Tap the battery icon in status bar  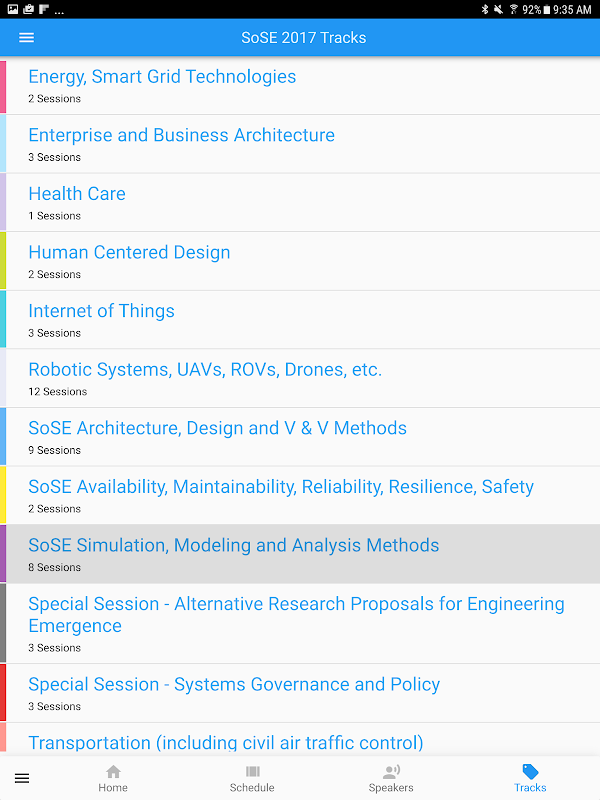(x=549, y=9)
